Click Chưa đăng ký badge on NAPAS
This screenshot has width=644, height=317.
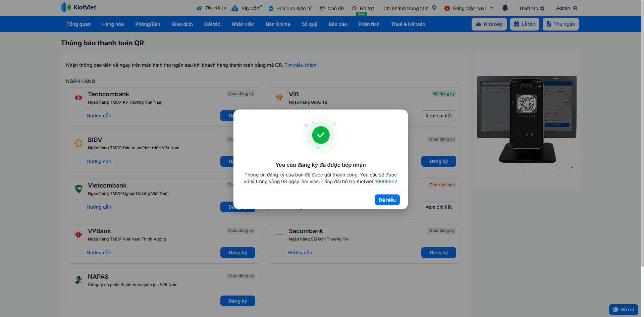click(x=240, y=276)
